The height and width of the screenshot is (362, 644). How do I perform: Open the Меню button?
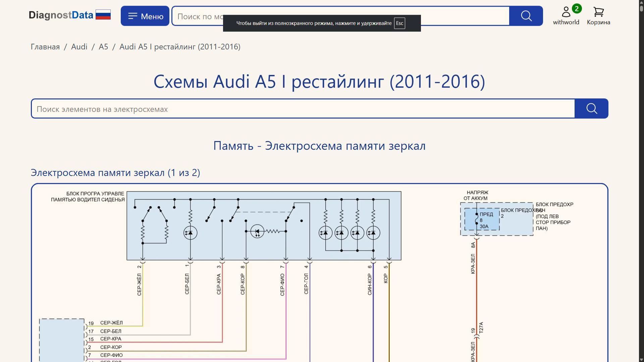point(145,16)
